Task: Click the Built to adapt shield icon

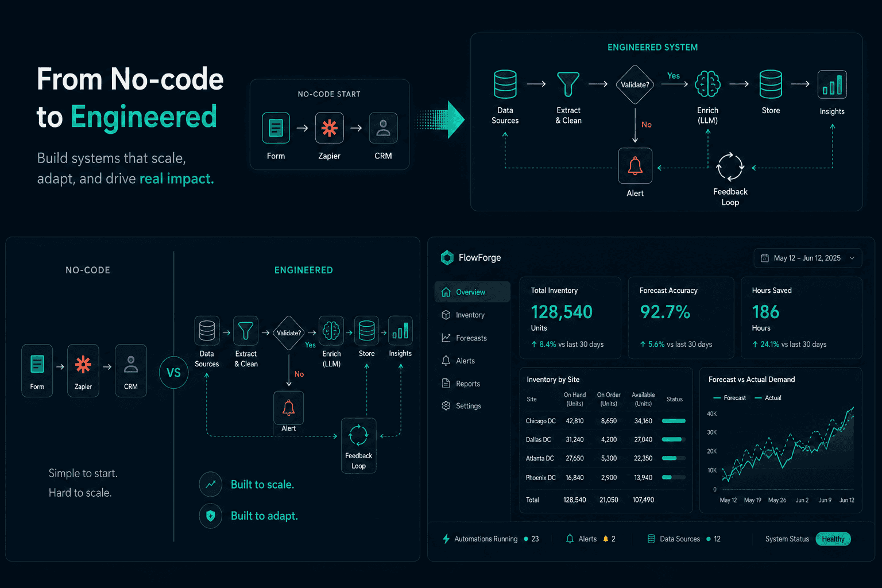Action: [x=211, y=516]
